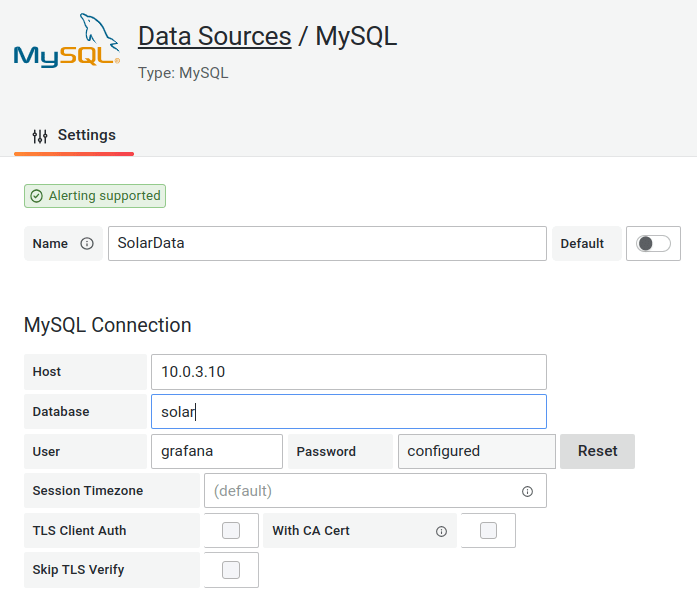Viewport: 697px width, 615px height.
Task: Switch to the Settings tab
Action: (74, 135)
